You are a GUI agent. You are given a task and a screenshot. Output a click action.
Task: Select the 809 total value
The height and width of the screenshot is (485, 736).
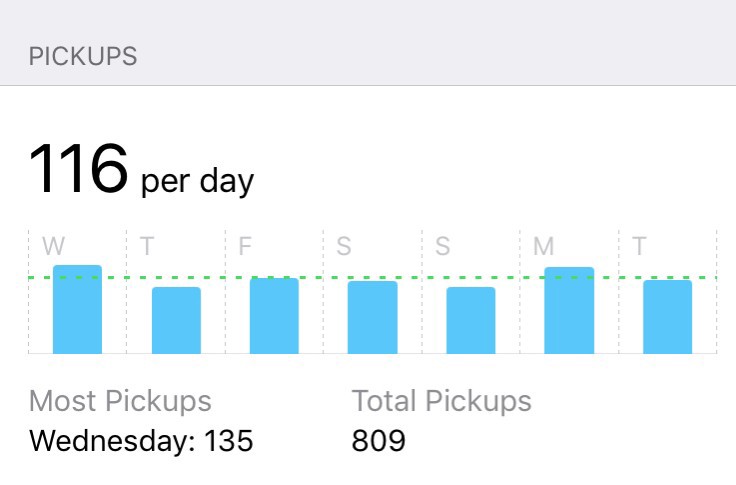[x=378, y=440]
